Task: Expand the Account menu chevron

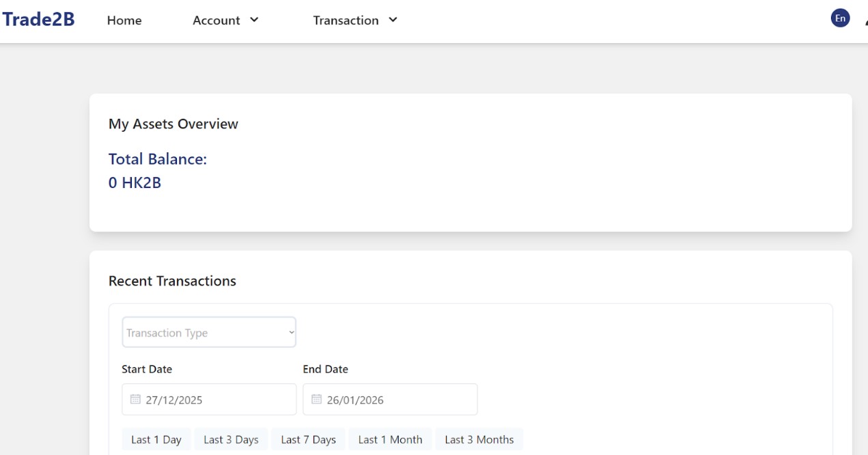Action: tap(254, 20)
